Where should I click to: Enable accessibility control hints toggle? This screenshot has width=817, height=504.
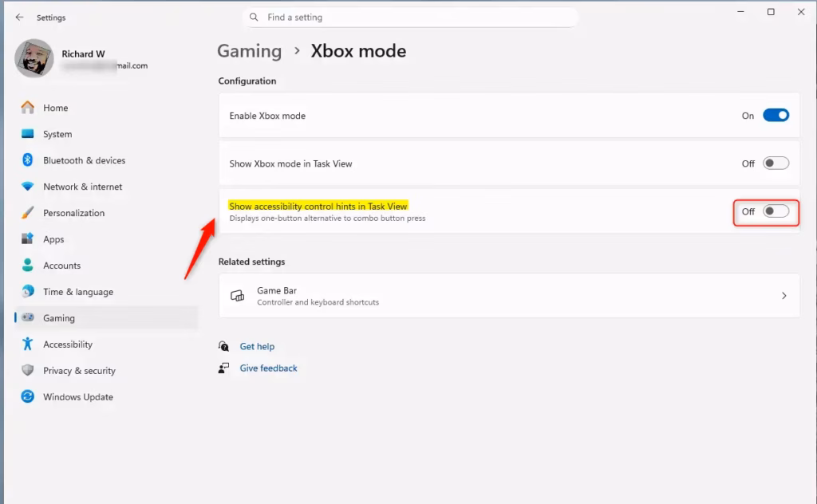coord(776,211)
